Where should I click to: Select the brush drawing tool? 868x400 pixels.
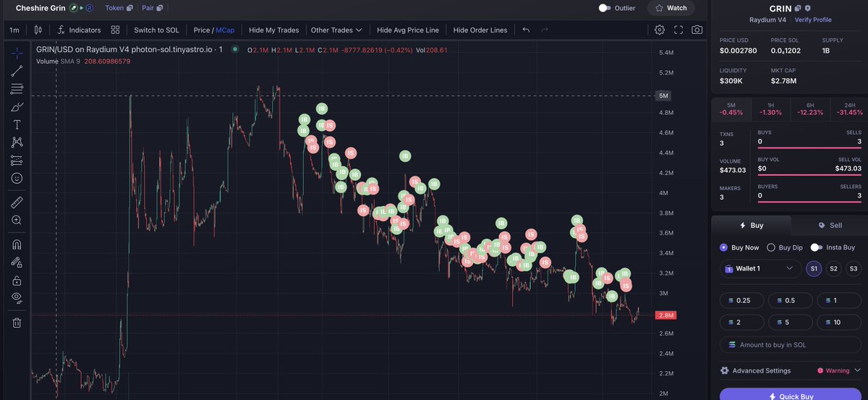coord(17,107)
